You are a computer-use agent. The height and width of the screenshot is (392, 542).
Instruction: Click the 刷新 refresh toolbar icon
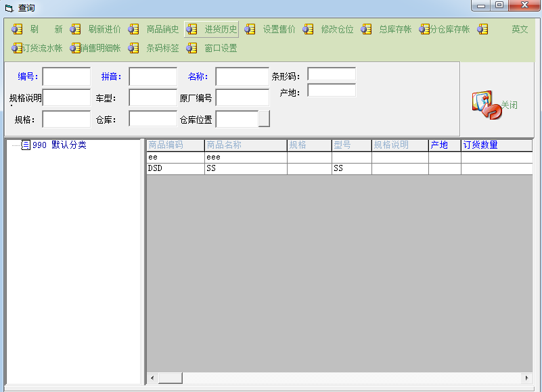click(17, 29)
